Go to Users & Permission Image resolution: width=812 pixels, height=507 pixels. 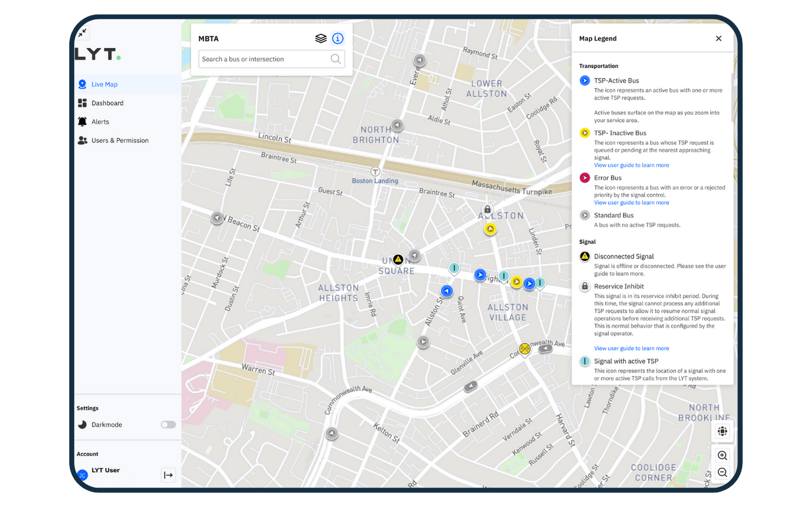point(120,141)
